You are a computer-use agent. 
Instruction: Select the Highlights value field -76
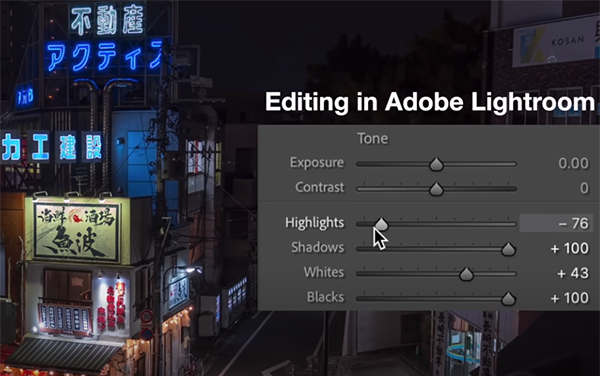coord(556,223)
